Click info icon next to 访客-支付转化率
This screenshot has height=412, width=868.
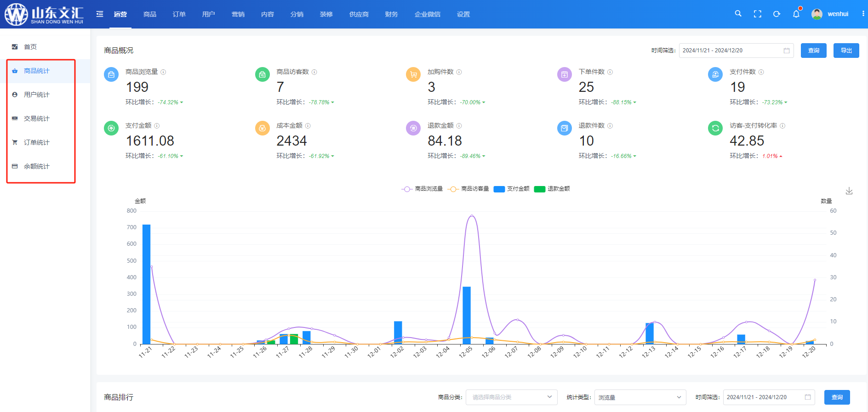tap(782, 126)
